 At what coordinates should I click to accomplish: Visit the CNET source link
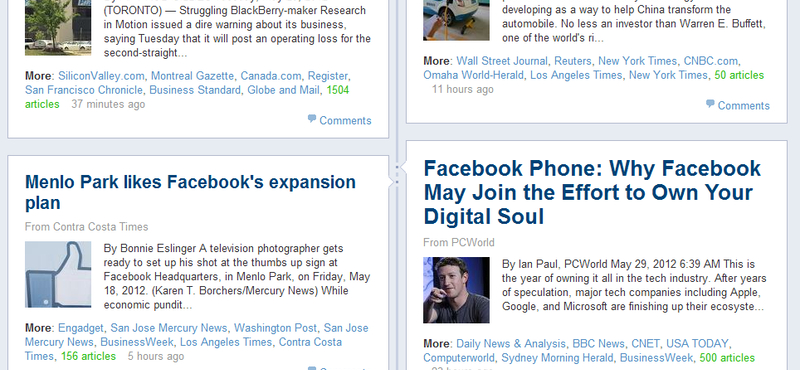pos(645,344)
